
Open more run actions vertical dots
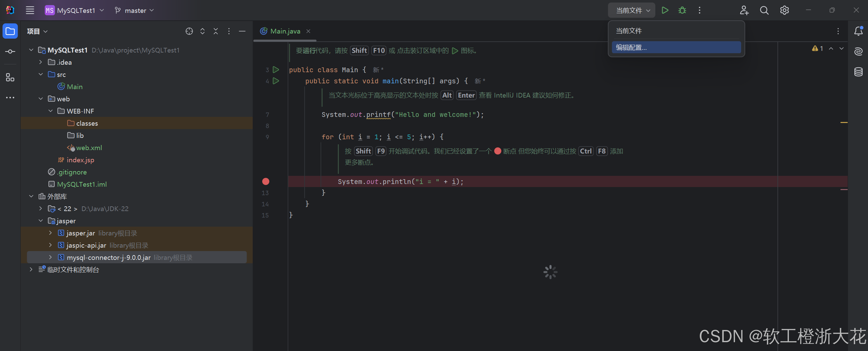(x=699, y=10)
